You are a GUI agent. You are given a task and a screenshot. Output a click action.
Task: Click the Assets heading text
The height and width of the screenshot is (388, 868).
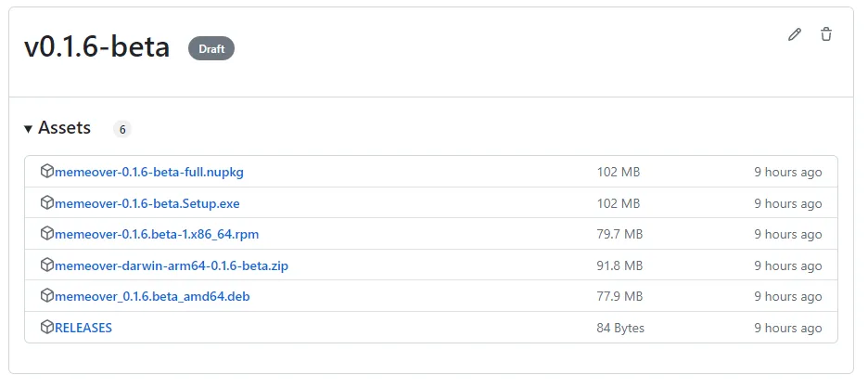tap(64, 128)
